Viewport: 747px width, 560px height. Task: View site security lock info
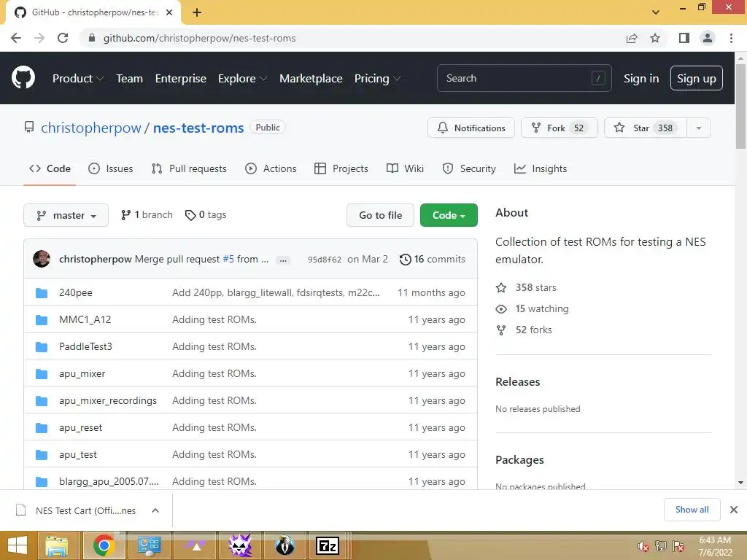tap(92, 38)
